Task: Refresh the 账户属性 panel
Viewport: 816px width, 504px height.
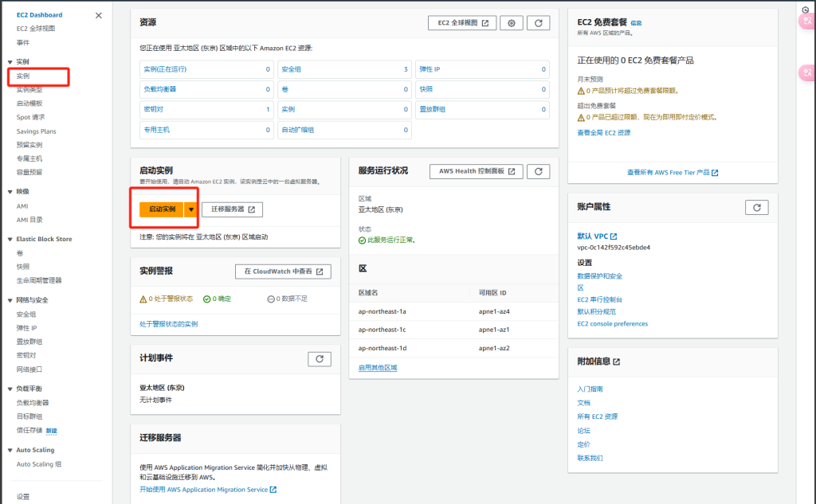Action: click(756, 207)
